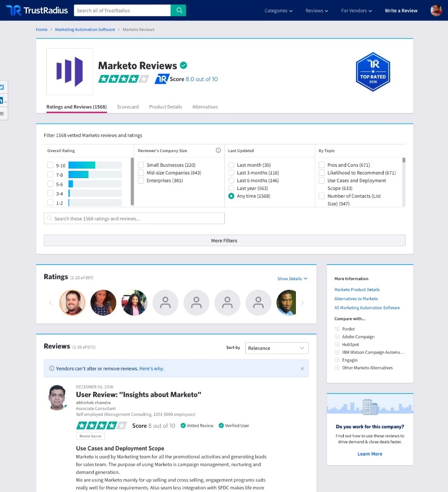
Task: Click abhishek chandra's reviewer photo
Action: pyautogui.click(x=57, y=397)
